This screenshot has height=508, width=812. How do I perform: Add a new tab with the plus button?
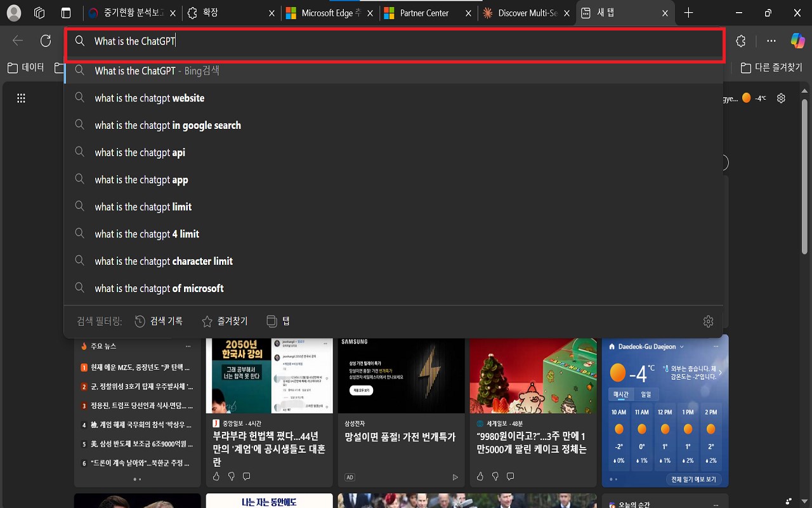click(688, 13)
